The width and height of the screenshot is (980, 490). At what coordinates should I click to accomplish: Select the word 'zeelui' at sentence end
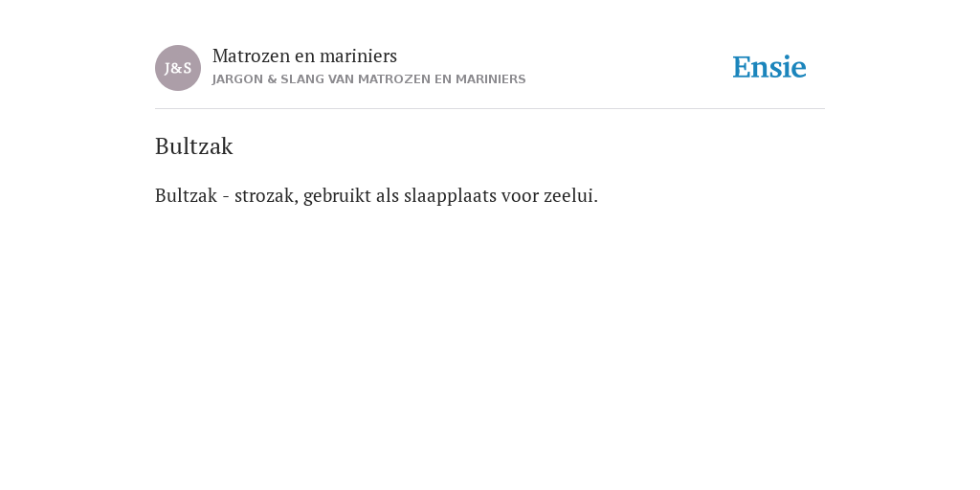568,195
